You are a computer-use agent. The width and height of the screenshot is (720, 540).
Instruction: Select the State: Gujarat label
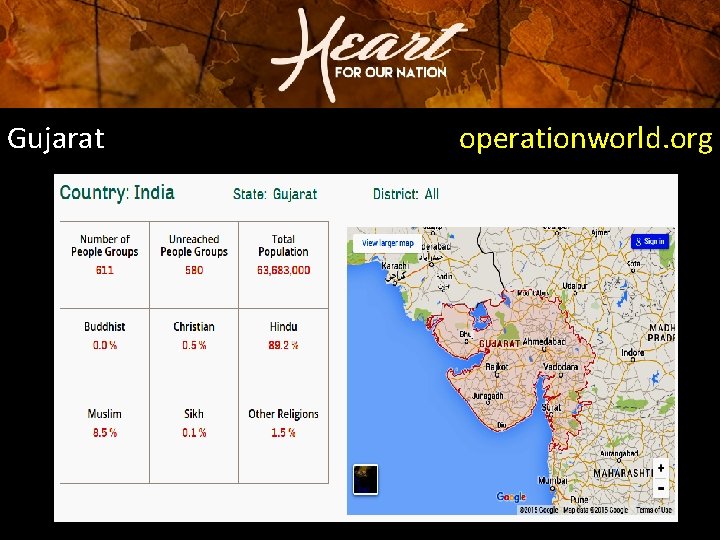275,194
